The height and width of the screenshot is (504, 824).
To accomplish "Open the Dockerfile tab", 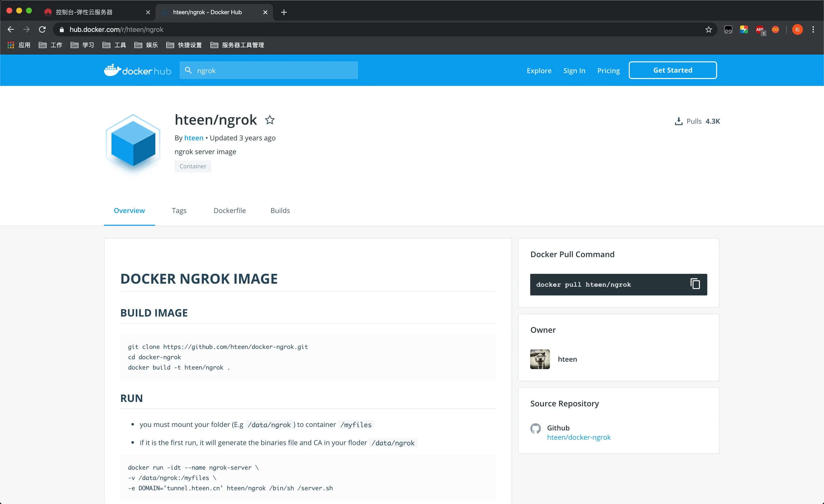I will (229, 210).
